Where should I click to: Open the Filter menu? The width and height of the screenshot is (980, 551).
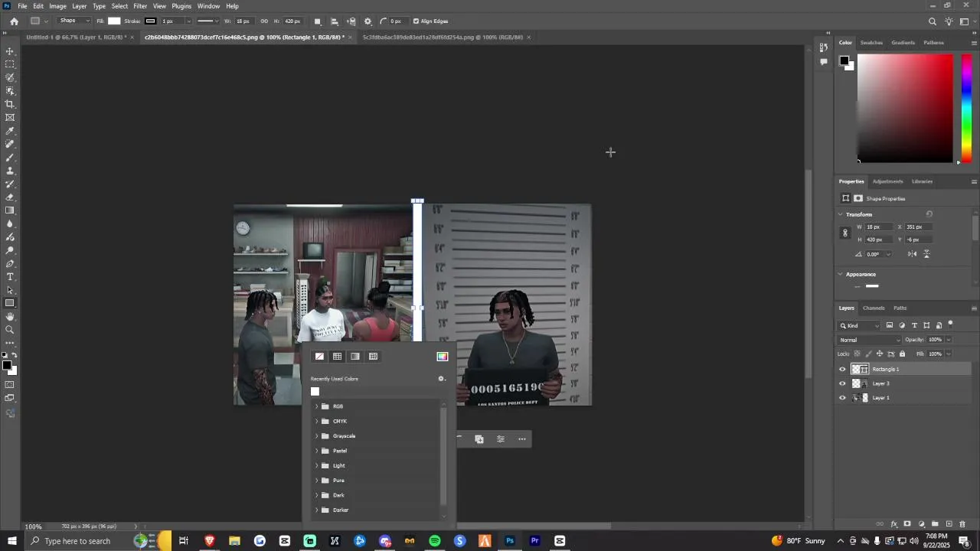coord(140,6)
